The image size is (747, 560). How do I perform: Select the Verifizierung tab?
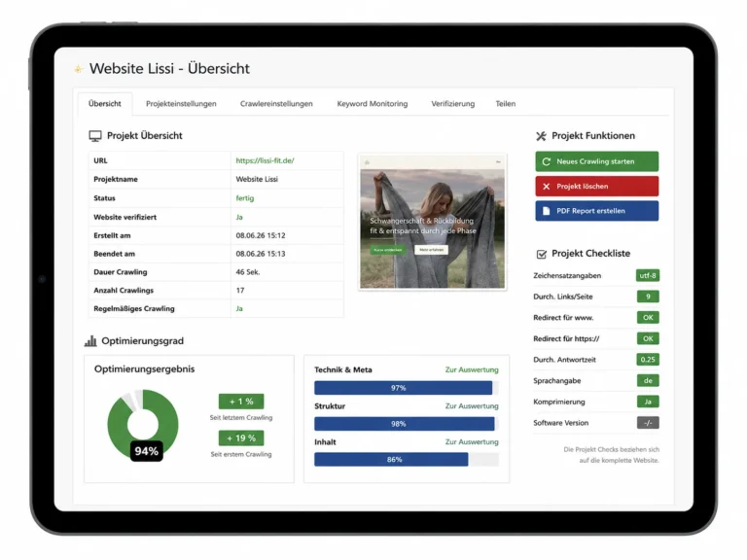point(453,104)
